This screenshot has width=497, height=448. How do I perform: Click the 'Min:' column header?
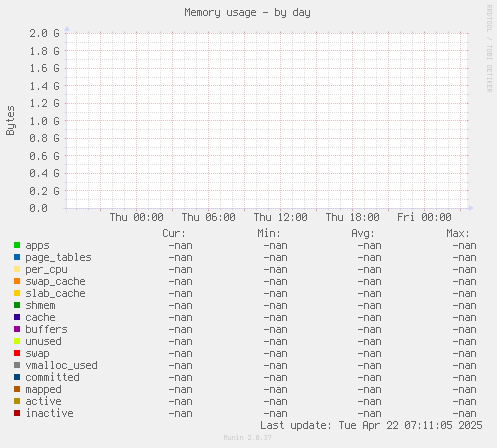pyautogui.click(x=269, y=233)
